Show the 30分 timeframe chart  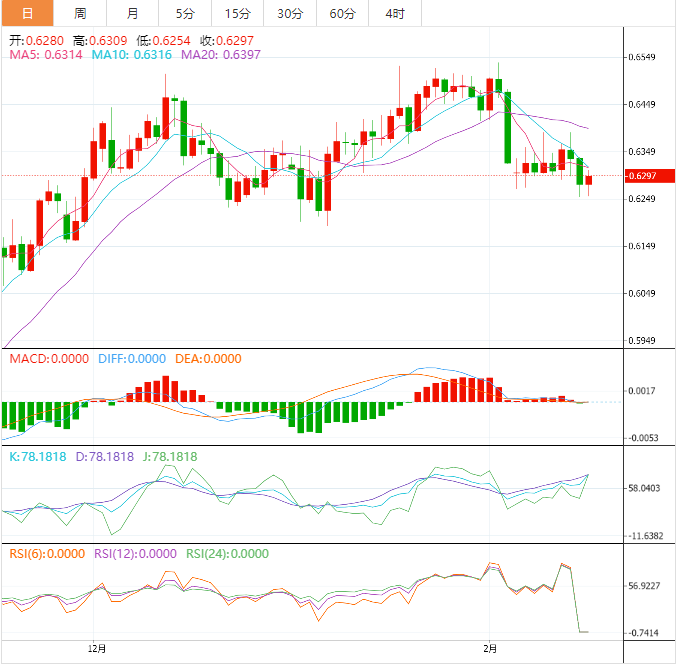tap(290, 13)
